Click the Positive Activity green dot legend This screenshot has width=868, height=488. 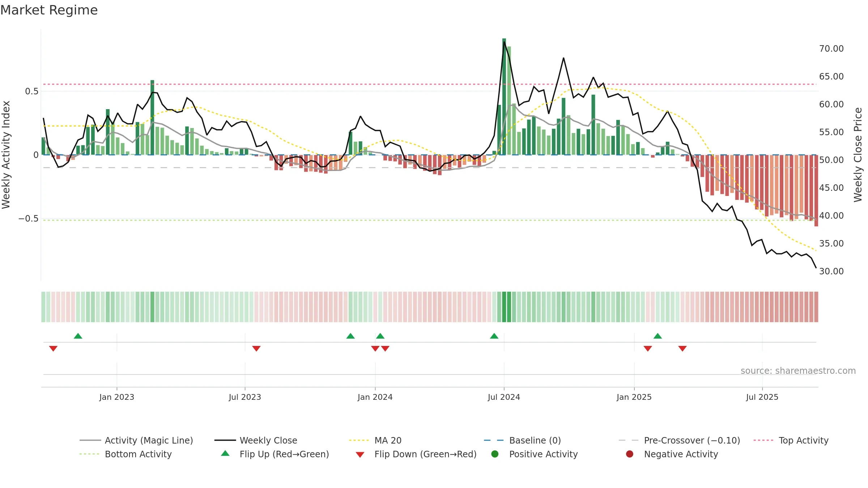(x=495, y=454)
